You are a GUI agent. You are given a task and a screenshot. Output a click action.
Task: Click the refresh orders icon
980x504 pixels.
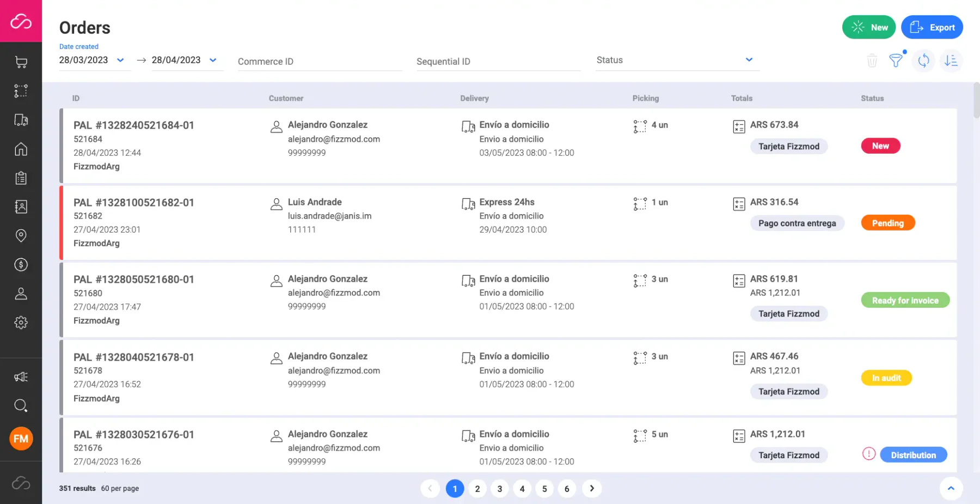point(924,60)
